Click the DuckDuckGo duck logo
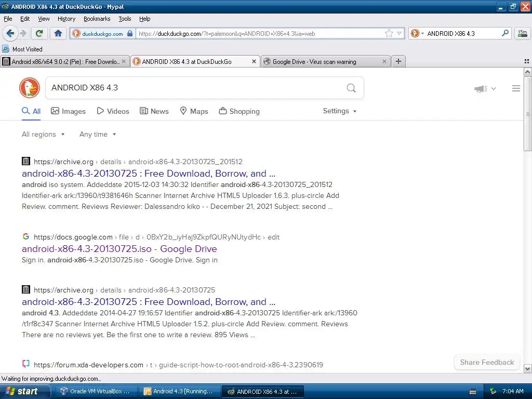The image size is (532, 399). (x=30, y=88)
